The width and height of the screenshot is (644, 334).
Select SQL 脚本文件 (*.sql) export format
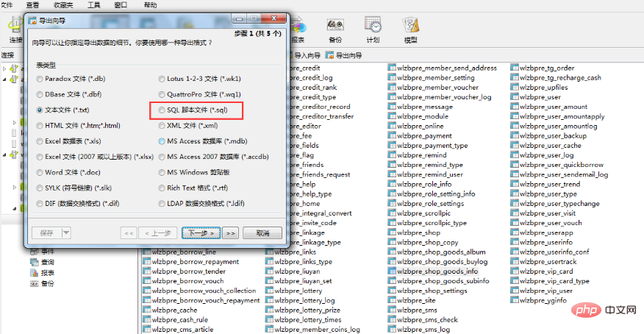coord(162,110)
